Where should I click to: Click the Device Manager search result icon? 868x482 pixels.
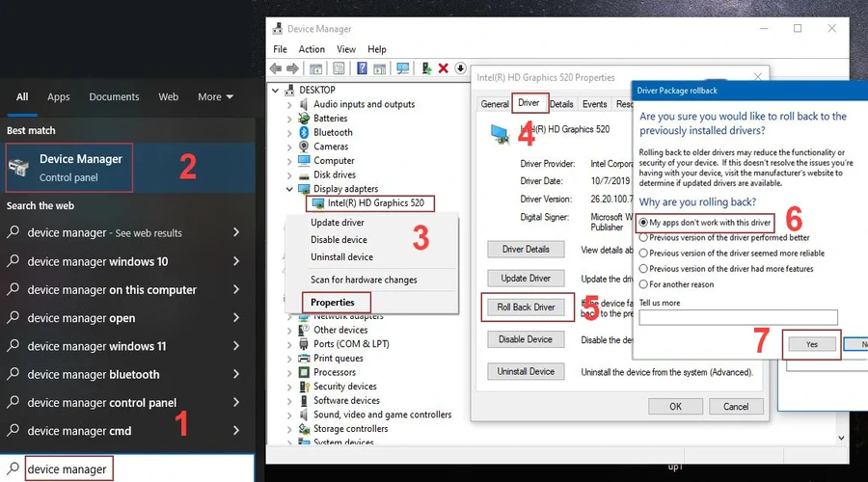click(19, 167)
